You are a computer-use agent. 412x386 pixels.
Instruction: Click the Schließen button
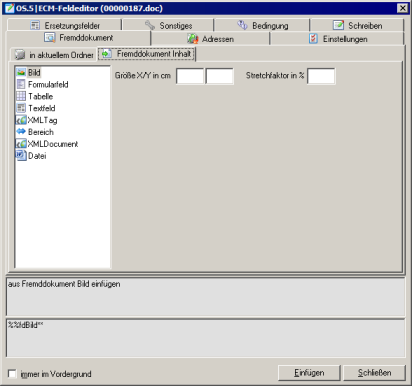(x=374, y=373)
